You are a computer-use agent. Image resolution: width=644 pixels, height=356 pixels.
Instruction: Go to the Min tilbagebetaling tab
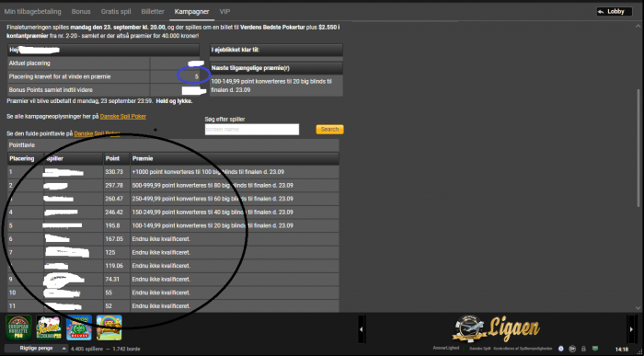coord(32,11)
